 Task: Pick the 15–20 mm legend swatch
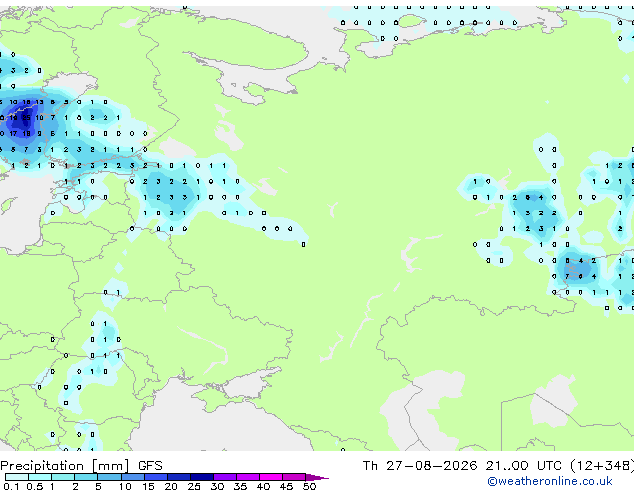pos(156,477)
